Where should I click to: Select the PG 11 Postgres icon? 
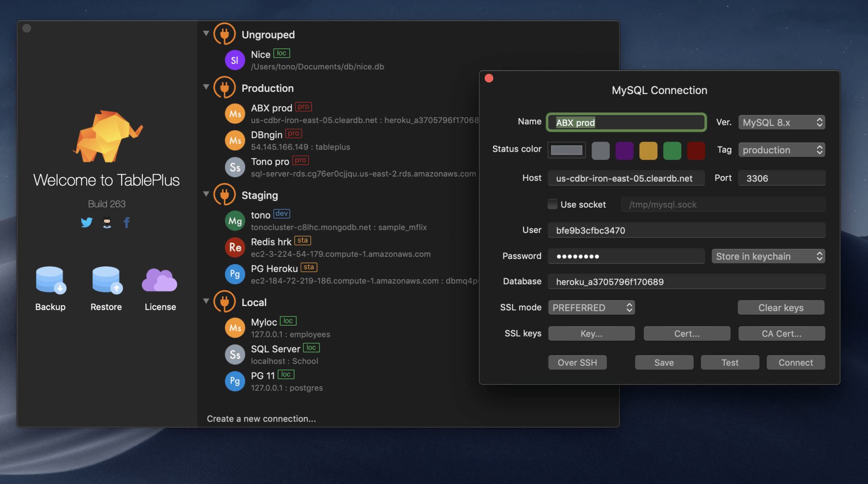pyautogui.click(x=235, y=381)
